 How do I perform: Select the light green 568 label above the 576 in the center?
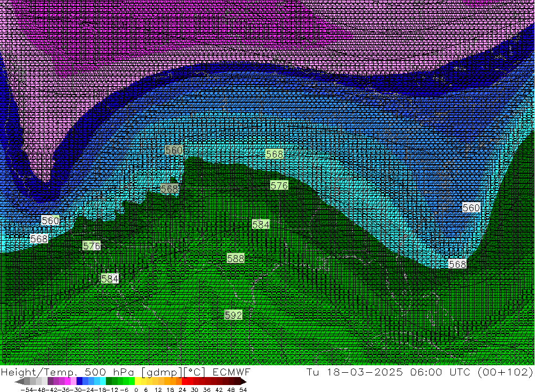click(x=274, y=154)
